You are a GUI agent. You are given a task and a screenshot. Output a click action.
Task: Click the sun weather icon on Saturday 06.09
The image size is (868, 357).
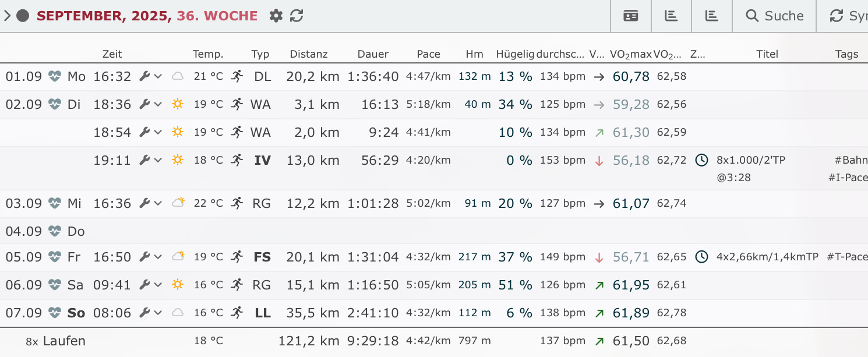(x=178, y=285)
